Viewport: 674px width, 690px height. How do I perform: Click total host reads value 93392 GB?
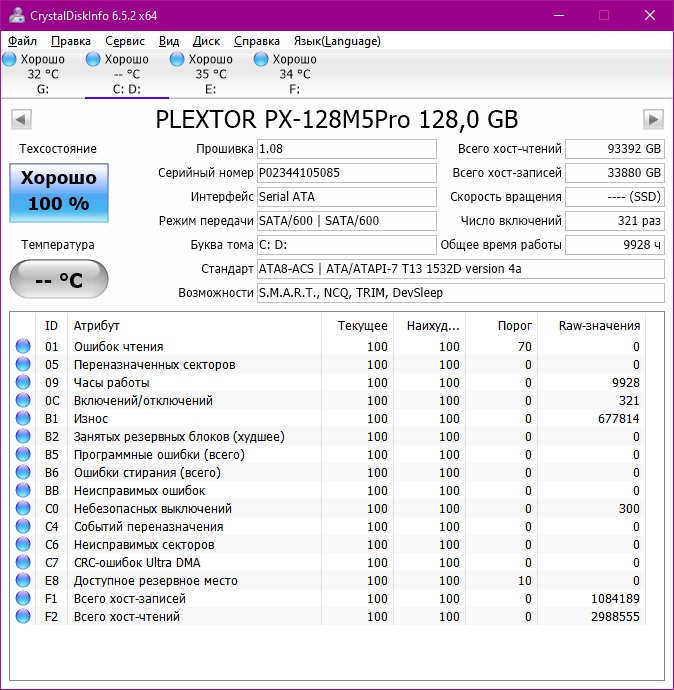[x=615, y=149]
